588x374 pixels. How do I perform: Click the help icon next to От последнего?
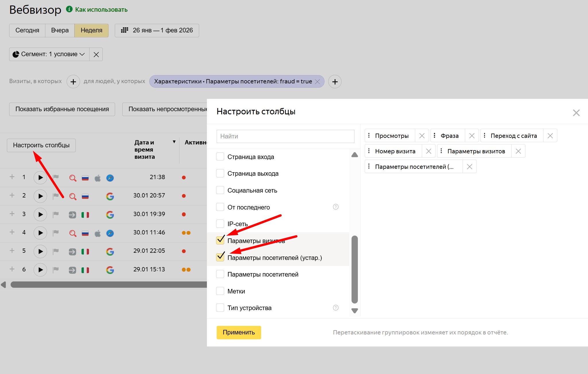point(335,207)
